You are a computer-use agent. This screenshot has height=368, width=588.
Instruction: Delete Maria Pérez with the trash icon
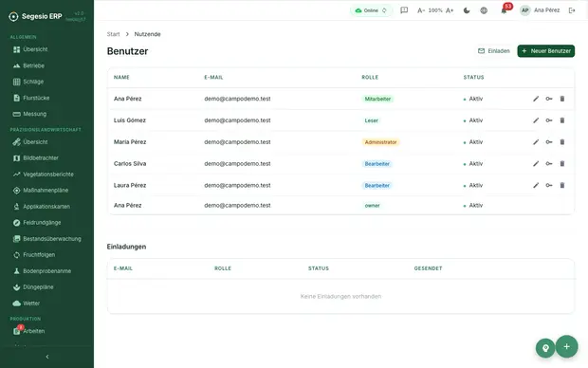tap(562, 142)
